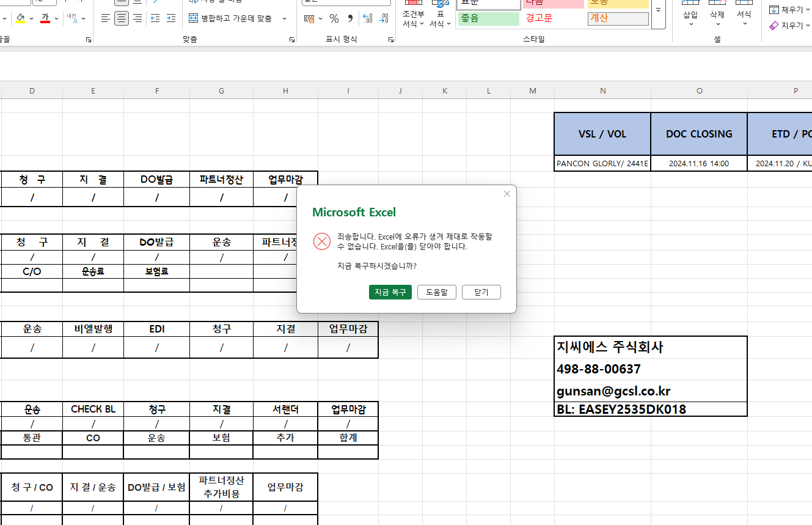Apply the 계산 cell style
The width and height of the screenshot is (812, 525).
pos(618,18)
